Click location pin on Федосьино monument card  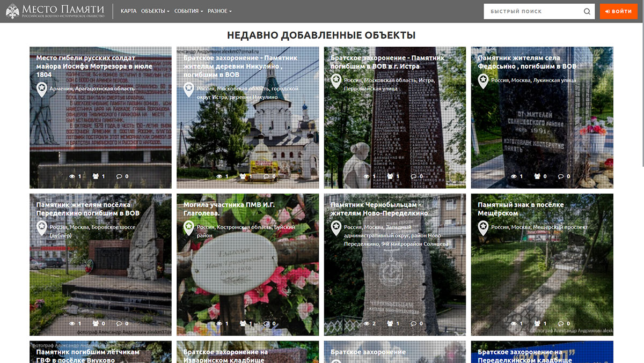[483, 82]
